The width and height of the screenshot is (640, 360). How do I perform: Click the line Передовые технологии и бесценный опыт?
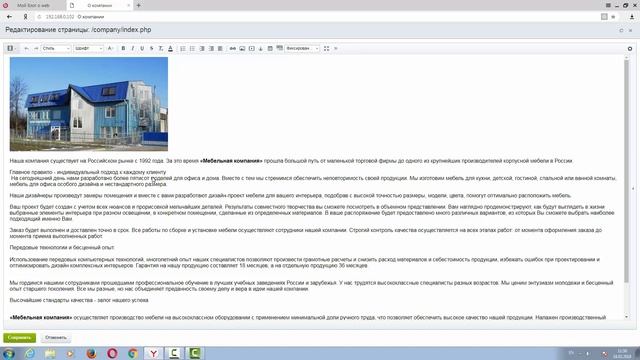[x=62, y=247]
